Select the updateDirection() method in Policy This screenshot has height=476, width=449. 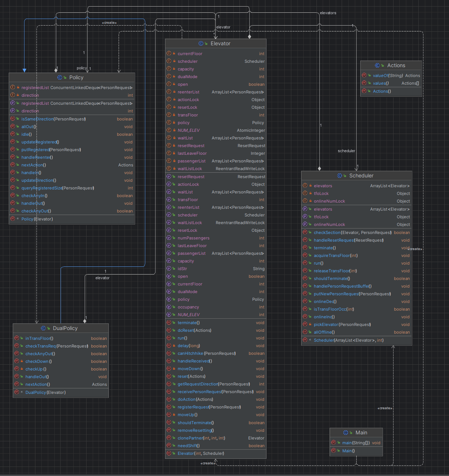click(x=72, y=180)
